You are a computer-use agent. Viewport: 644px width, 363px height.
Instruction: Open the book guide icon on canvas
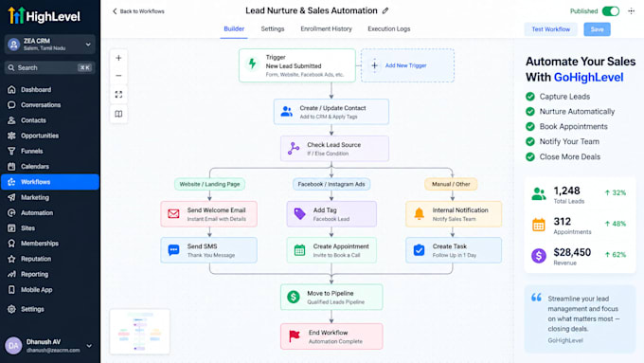(x=118, y=114)
